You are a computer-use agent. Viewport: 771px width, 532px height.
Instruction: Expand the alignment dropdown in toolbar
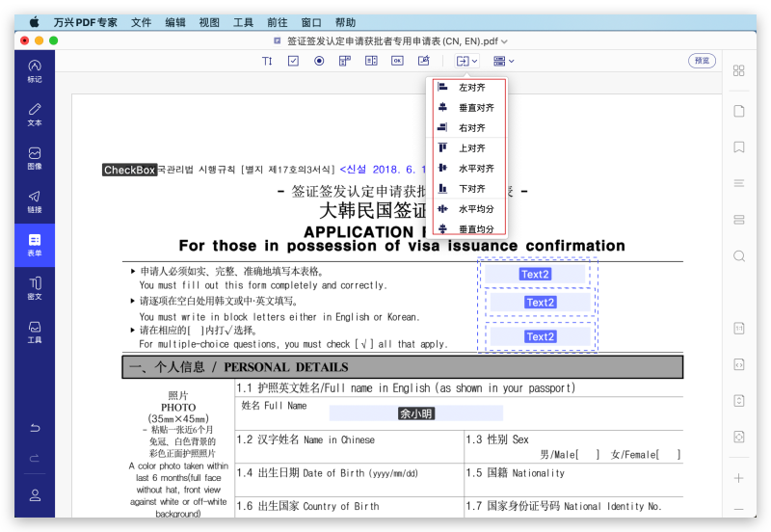(466, 61)
